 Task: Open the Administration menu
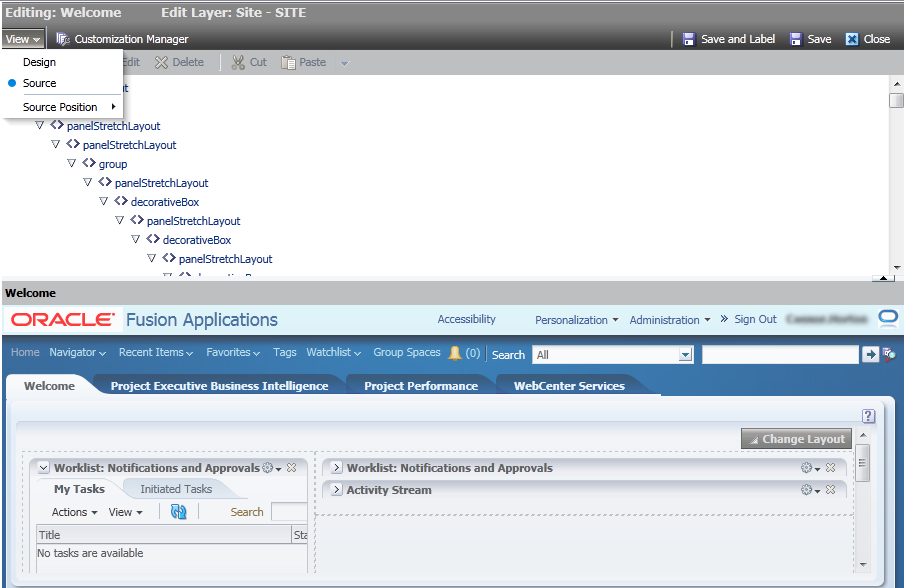point(670,320)
